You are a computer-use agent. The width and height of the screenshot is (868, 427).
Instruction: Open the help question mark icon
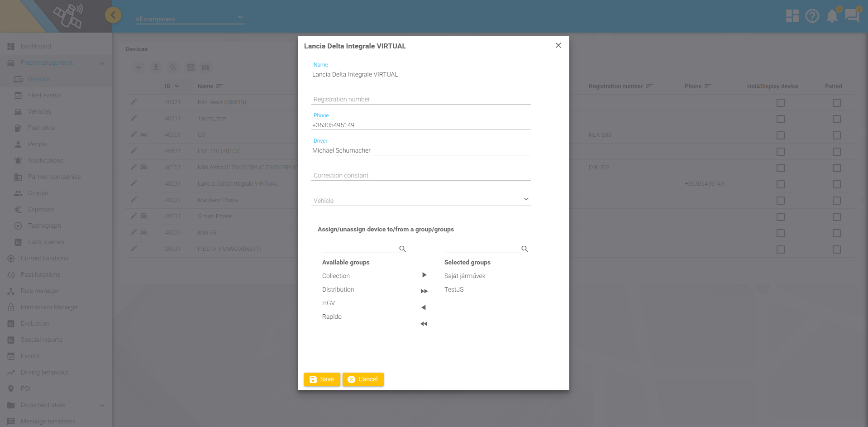(x=812, y=16)
